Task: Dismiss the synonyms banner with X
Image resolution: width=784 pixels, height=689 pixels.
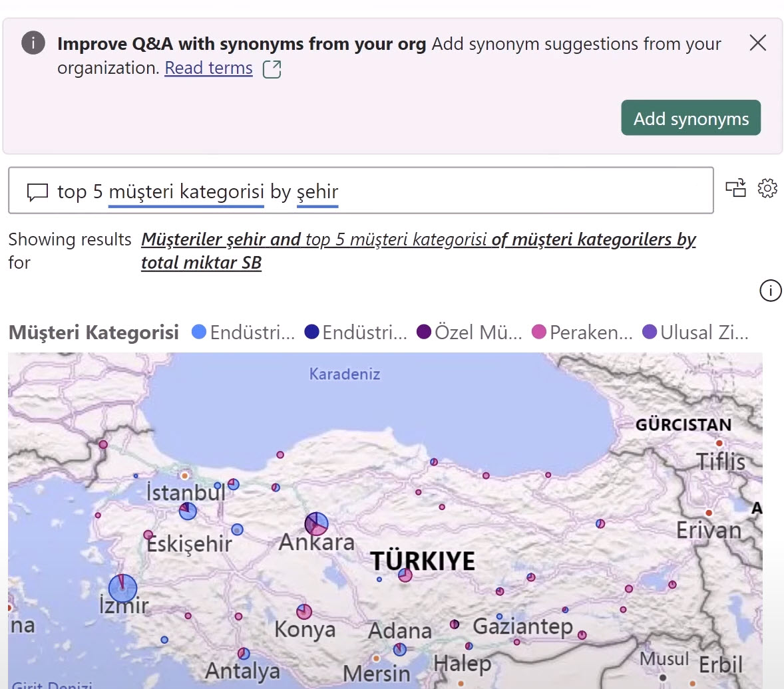Action: (x=757, y=43)
